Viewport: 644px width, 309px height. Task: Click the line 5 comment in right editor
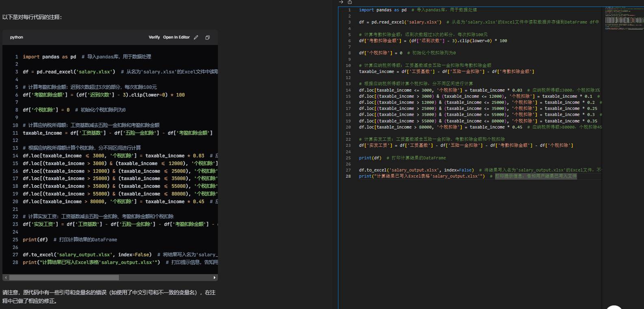[x=423, y=34]
